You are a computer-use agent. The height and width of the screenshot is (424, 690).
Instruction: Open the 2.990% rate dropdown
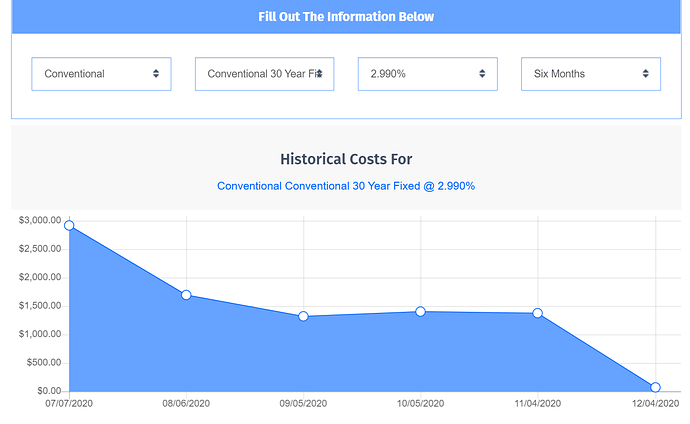tap(428, 74)
